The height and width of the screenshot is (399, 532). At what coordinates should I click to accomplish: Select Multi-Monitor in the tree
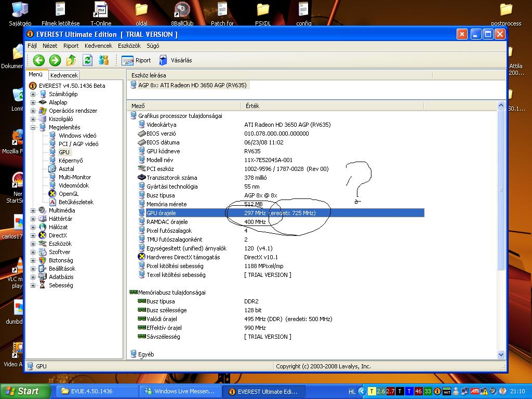tap(75, 177)
